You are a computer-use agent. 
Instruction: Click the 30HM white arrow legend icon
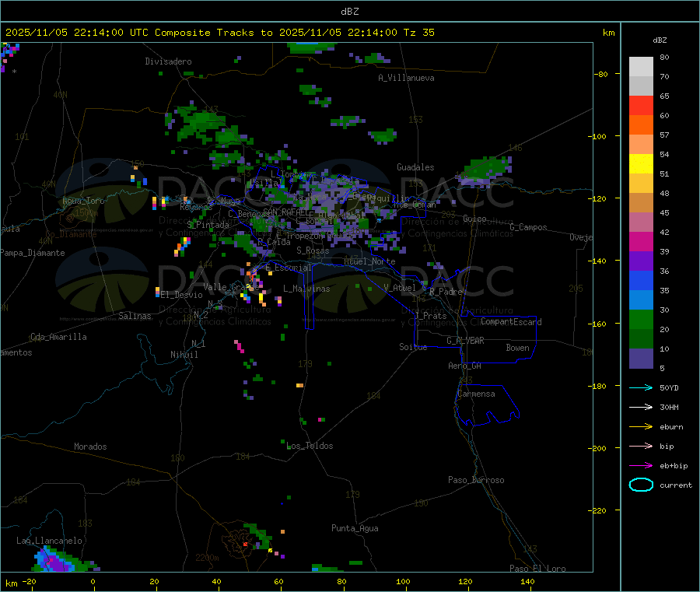pos(641,407)
